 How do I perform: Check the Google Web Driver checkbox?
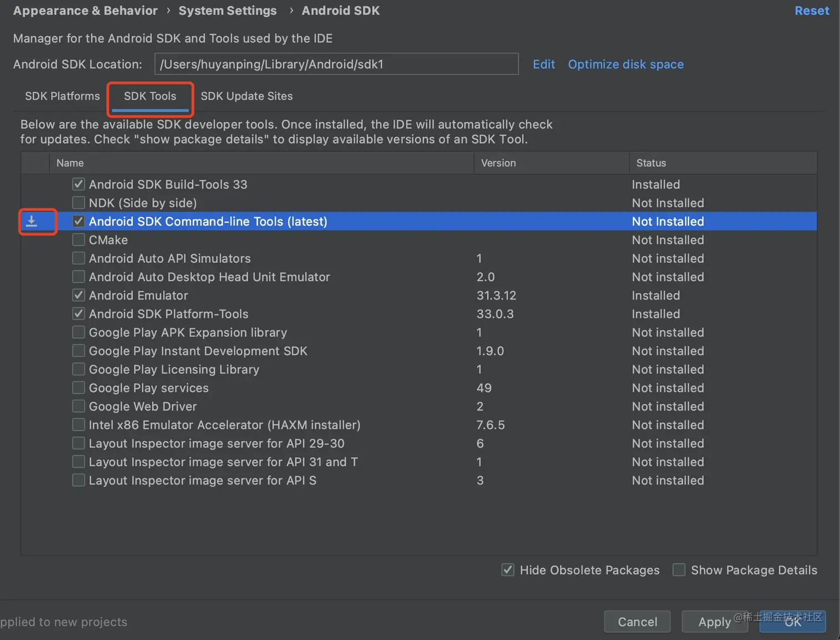coord(79,406)
